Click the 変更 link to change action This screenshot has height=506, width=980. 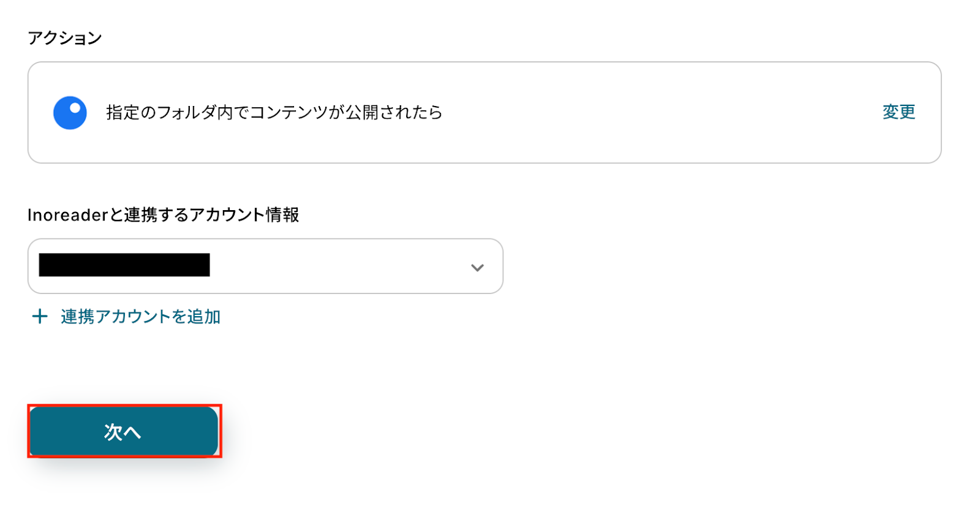tap(899, 112)
